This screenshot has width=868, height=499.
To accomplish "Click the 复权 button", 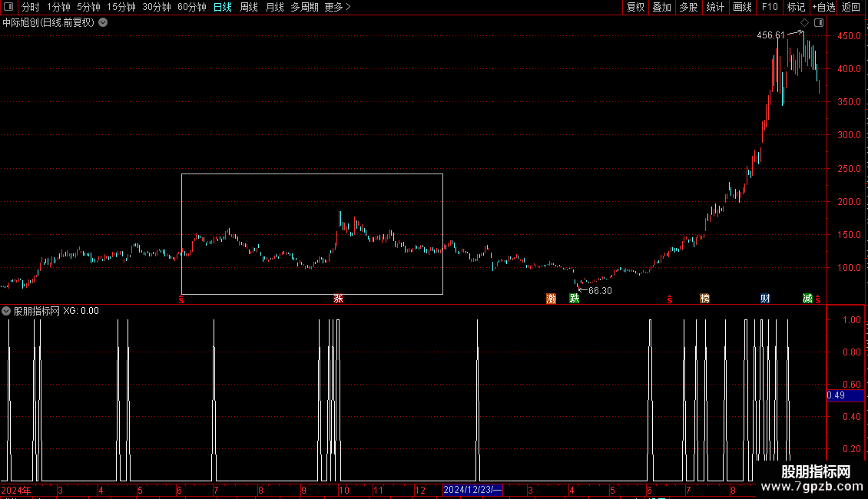I will pyautogui.click(x=635, y=7).
